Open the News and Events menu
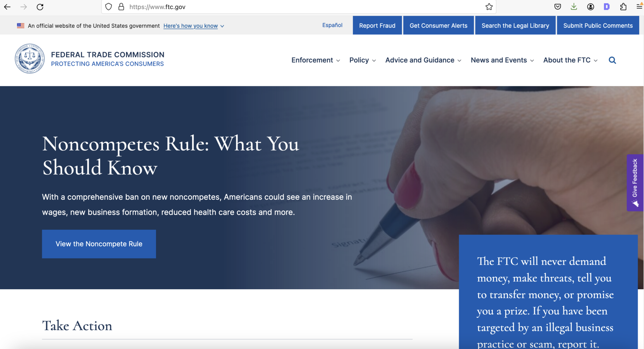644x349 pixels. (502, 60)
